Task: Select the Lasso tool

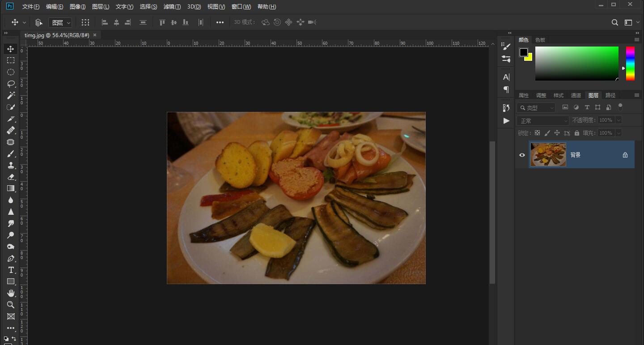Action: coord(11,84)
